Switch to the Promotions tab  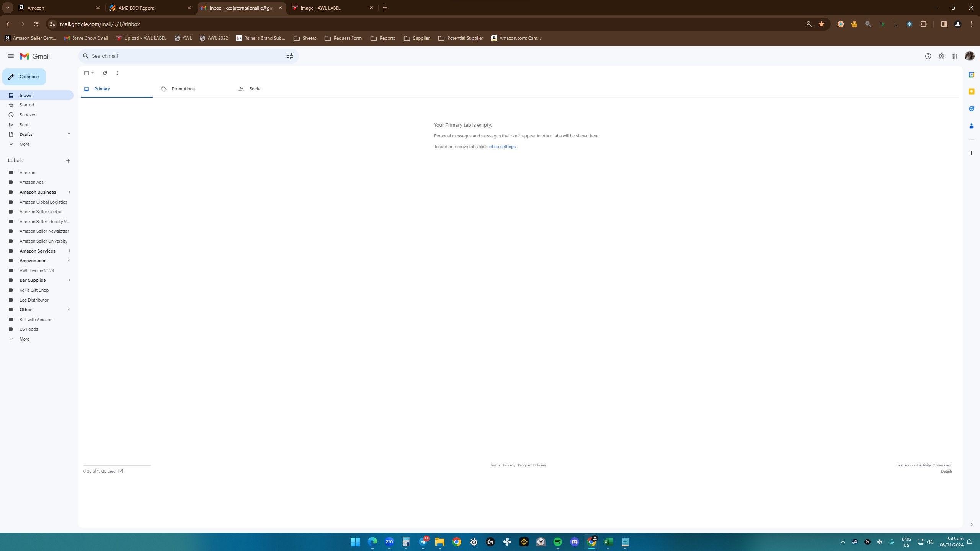(193, 89)
